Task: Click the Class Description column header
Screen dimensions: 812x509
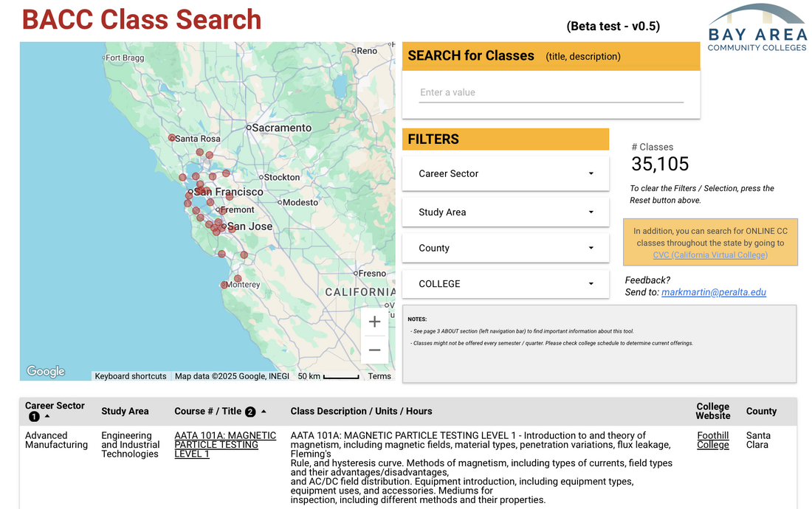Action: click(x=361, y=412)
